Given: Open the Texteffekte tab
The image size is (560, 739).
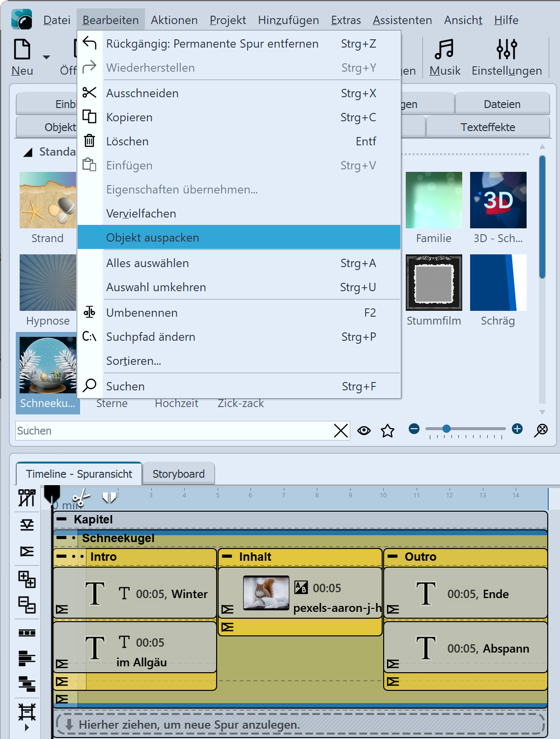Looking at the screenshot, I should coord(487,127).
